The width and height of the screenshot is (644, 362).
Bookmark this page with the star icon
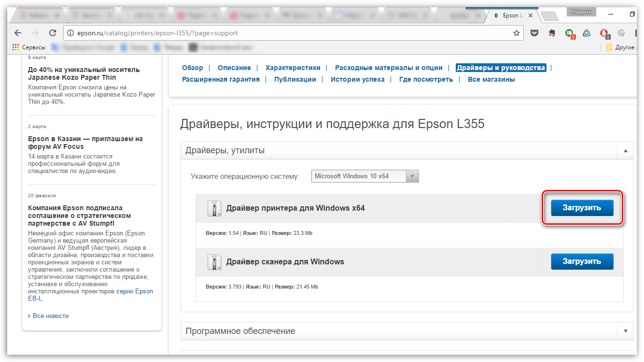(x=516, y=33)
